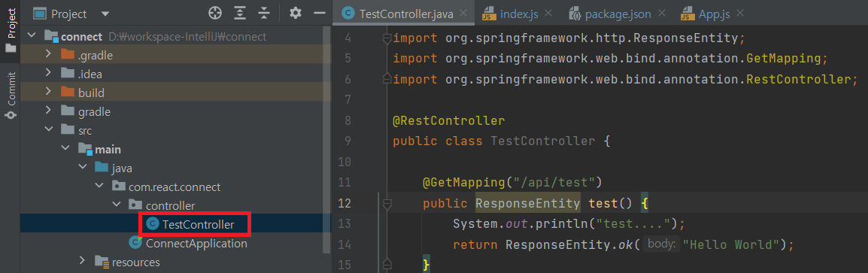Click line number 8 in the gutter

[x=347, y=121]
